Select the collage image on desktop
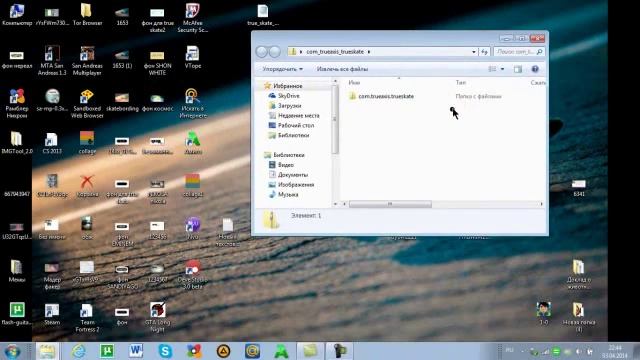640x360 pixels. 87,142
